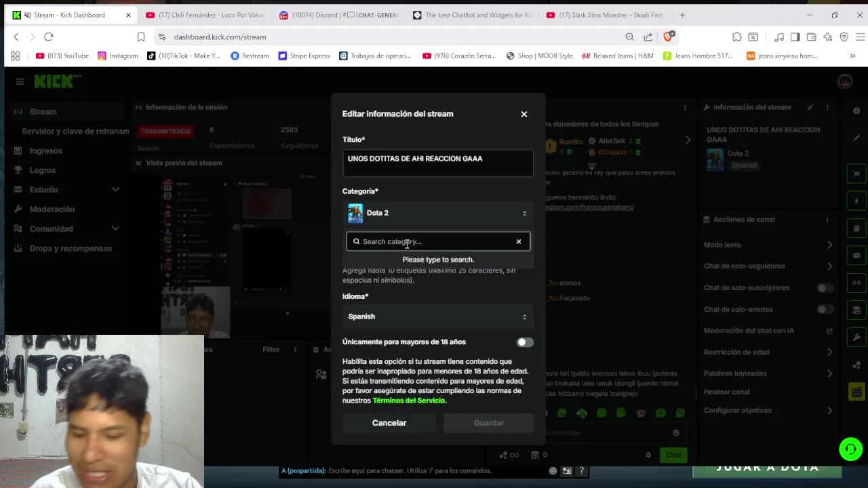The image size is (868, 488).
Task: Switch to the Discord browser tab
Action: (x=340, y=15)
